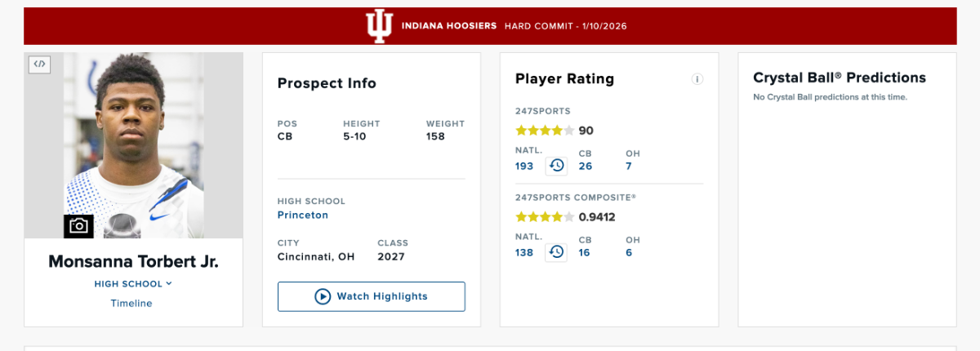Click 247Sports CB rank 26
The height and width of the screenshot is (351, 980).
coord(586,167)
